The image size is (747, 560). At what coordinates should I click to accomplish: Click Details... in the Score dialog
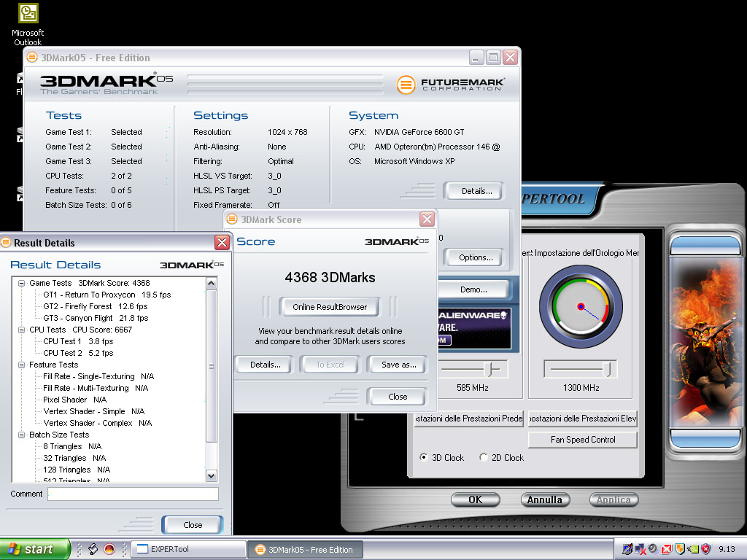point(266,365)
